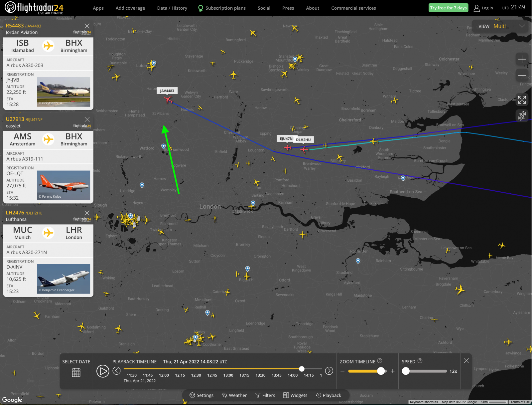
Task: Zoom in the map with plus button
Action: [x=522, y=59]
